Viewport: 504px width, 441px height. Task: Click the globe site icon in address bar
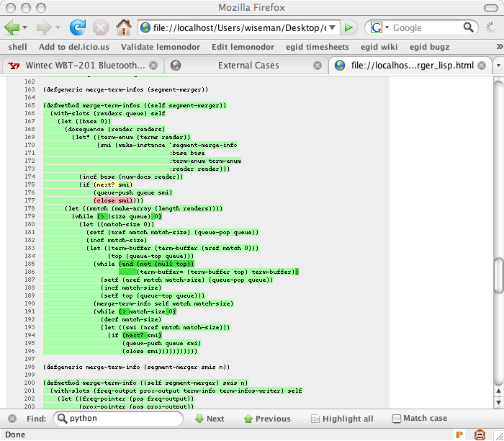[x=145, y=27]
